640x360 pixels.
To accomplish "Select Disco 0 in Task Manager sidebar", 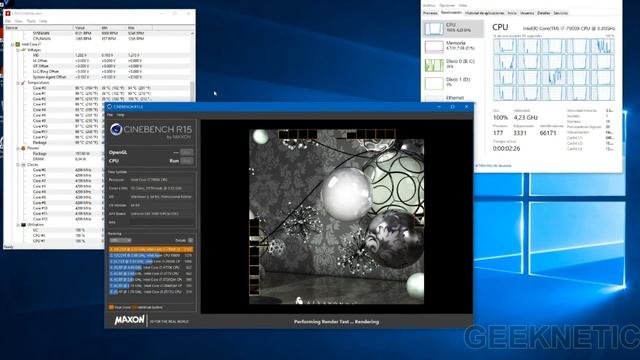I will click(453, 64).
